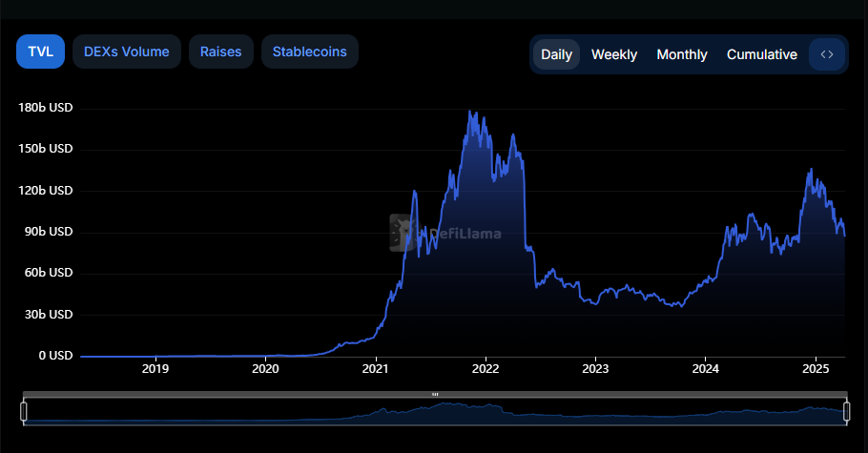
Task: Click the top drag bar of range selector
Action: [x=435, y=394]
